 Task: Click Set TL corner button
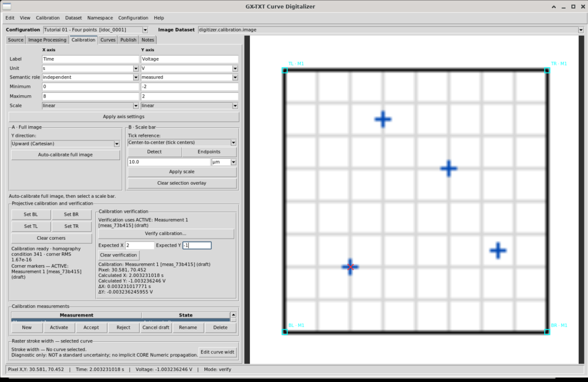tap(31, 226)
